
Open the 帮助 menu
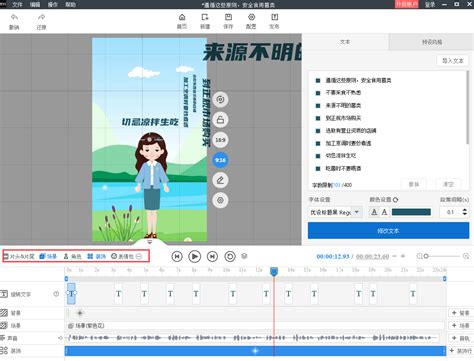(70, 4)
